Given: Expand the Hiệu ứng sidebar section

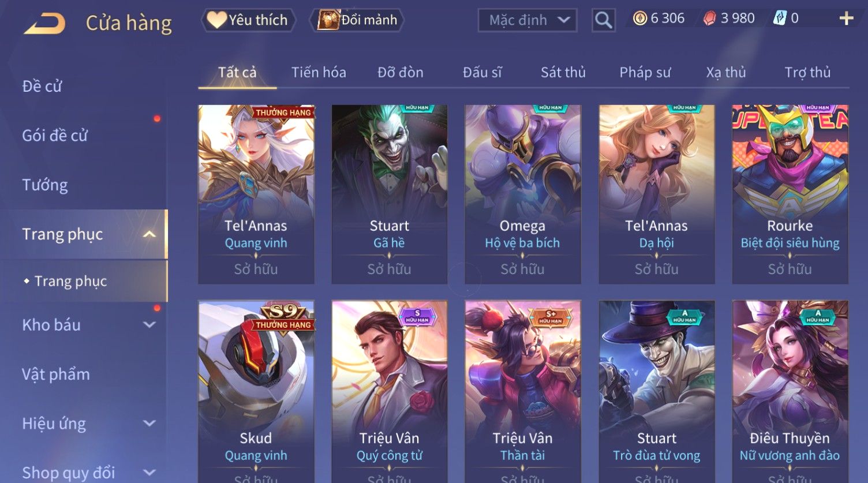Looking at the screenshot, I should click(x=149, y=423).
